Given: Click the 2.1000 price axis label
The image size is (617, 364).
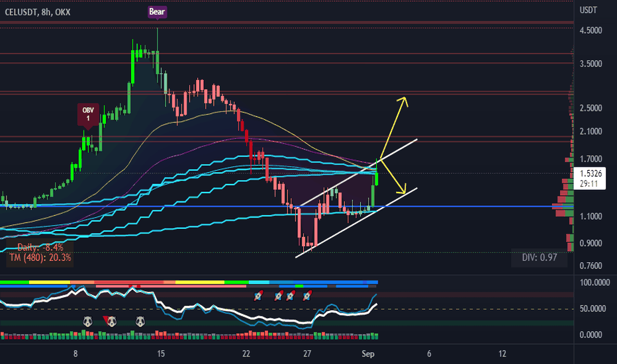Looking at the screenshot, I should (591, 132).
